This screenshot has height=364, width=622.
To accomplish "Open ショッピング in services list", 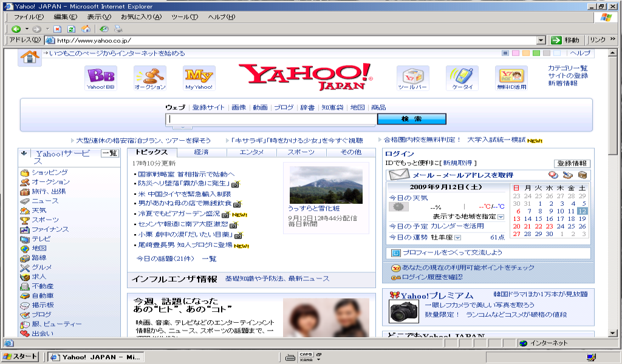I will point(50,172).
